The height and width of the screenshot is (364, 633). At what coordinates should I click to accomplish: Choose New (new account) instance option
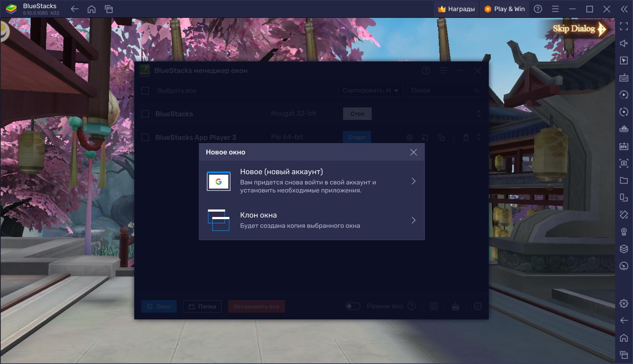tap(312, 181)
